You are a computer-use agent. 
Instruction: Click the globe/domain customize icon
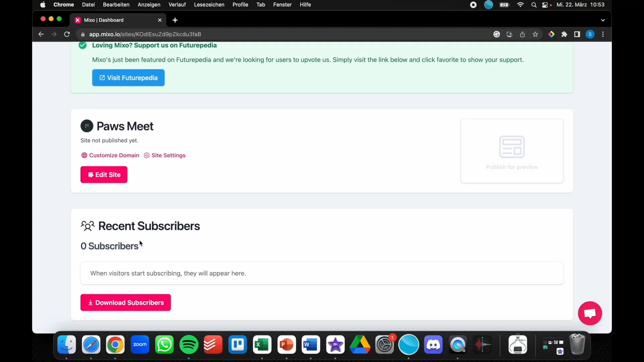click(x=84, y=155)
